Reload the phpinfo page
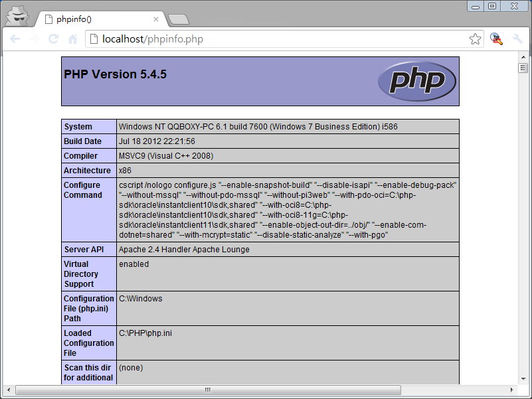This screenshot has width=532, height=399. 53,39
